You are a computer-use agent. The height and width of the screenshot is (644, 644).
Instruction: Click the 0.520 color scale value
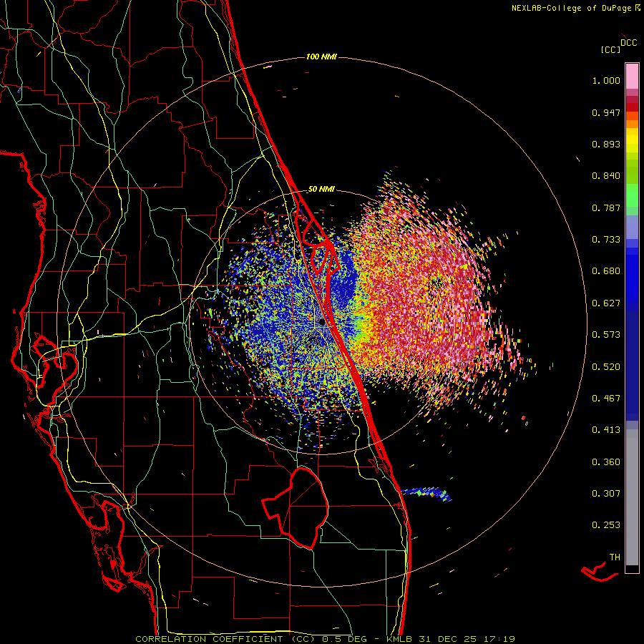(x=606, y=366)
